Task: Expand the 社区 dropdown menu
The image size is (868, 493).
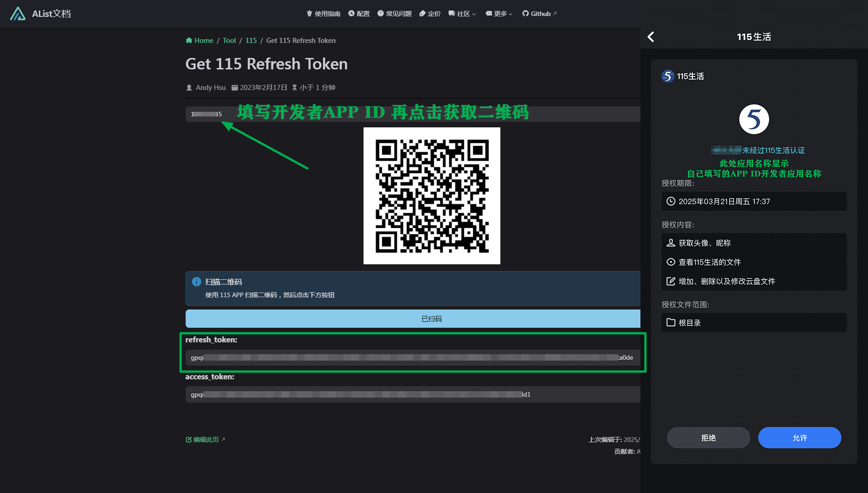Action: point(462,14)
